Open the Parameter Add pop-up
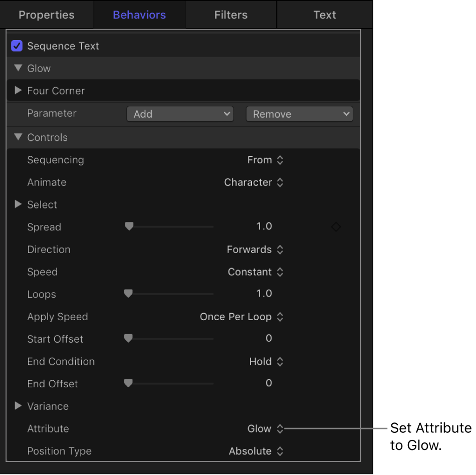This screenshot has width=476, height=475. [180, 114]
